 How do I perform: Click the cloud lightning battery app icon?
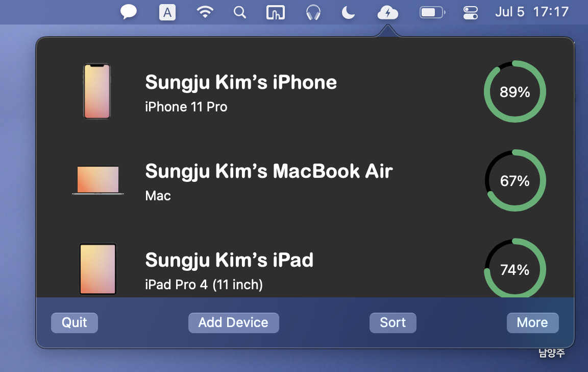388,13
